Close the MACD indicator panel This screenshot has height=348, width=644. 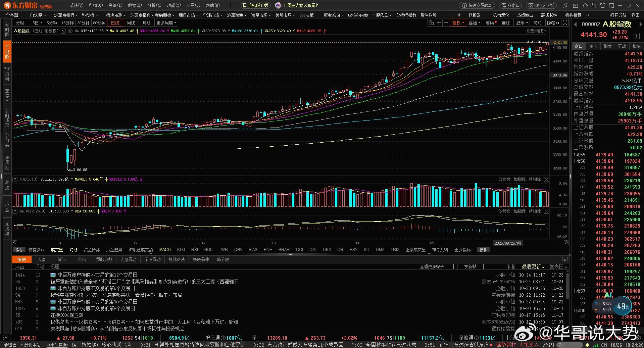pyautogui.click(x=546, y=211)
